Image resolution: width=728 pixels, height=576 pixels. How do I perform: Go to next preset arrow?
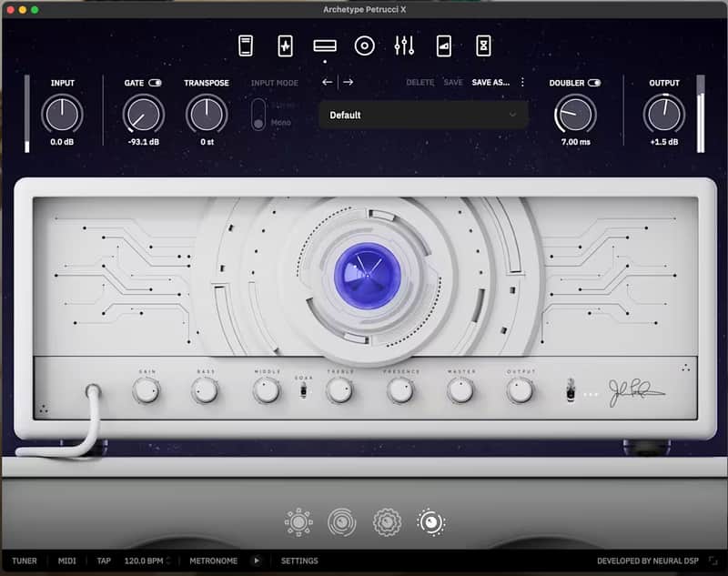(x=349, y=82)
